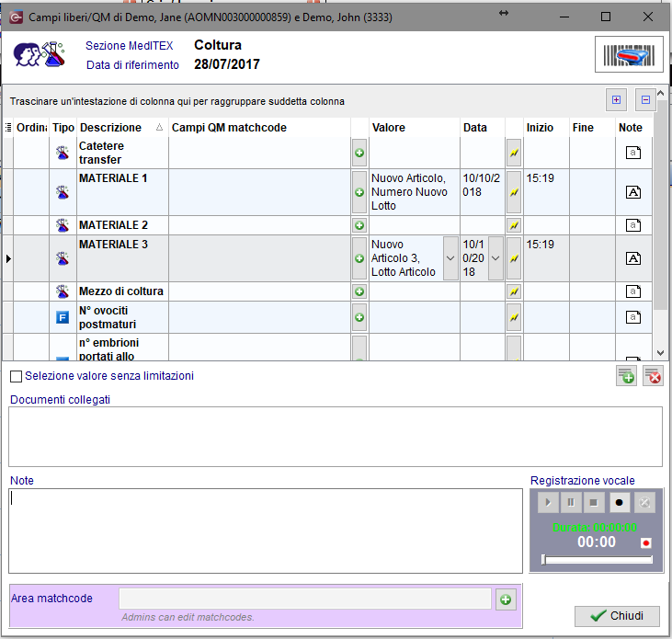Add matchcode for MATERIALE 1 row
This screenshot has height=639, width=672.
(x=359, y=192)
